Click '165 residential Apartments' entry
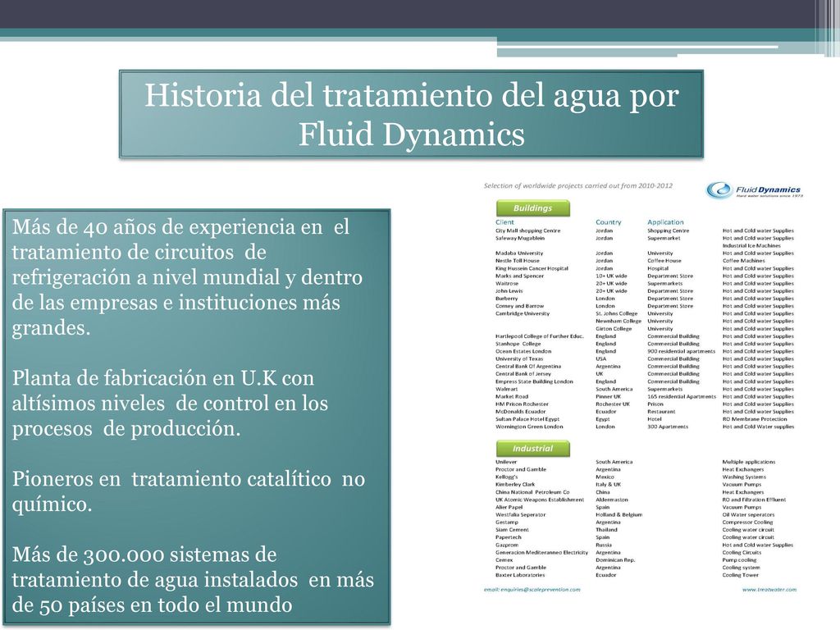Viewport: 840px width, 630px height. (682, 396)
